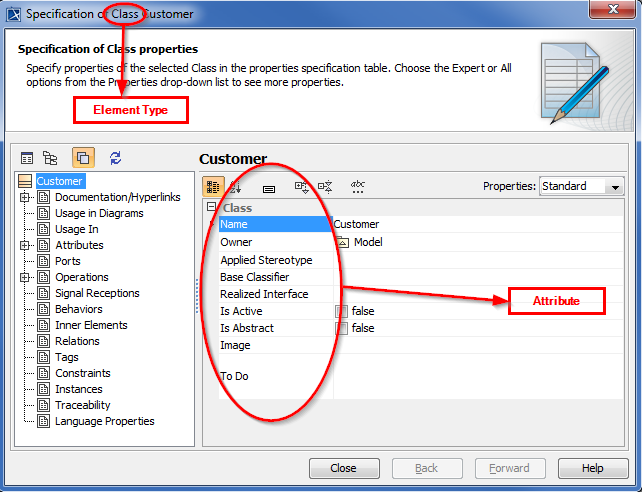Viewport: 642px width, 492px height.
Task: Click the Name property value Customer
Action: (x=477, y=224)
